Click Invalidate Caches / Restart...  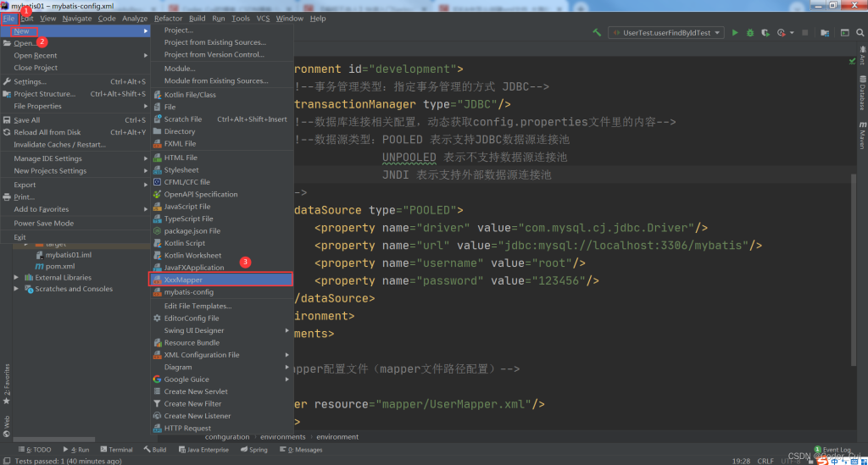75,144
